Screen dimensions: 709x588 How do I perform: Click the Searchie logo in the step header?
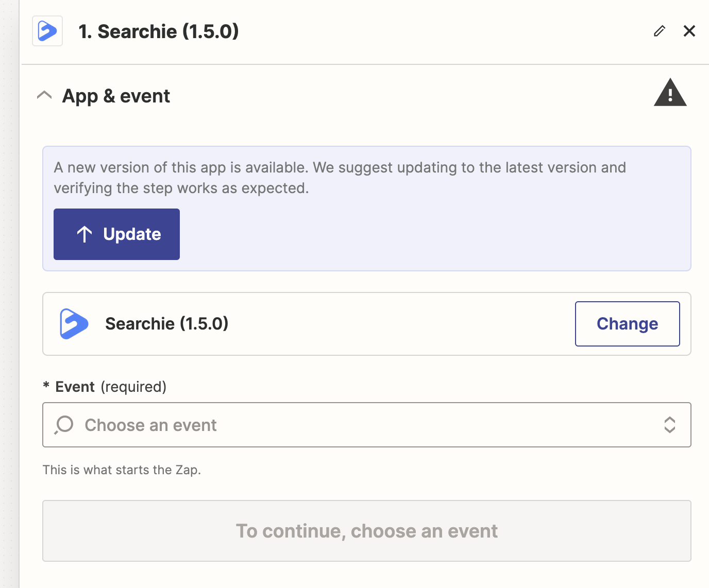pyautogui.click(x=47, y=31)
